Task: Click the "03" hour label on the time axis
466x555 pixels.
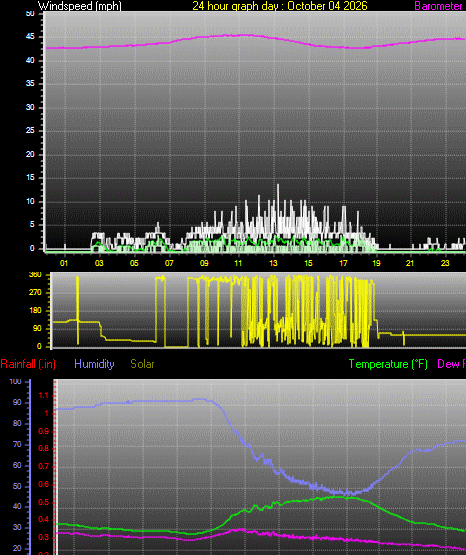Action: [99, 263]
